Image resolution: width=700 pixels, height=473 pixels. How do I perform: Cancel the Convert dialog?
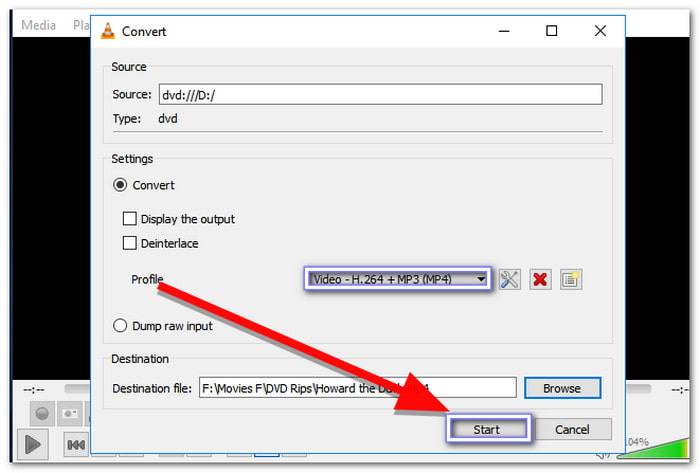point(572,429)
